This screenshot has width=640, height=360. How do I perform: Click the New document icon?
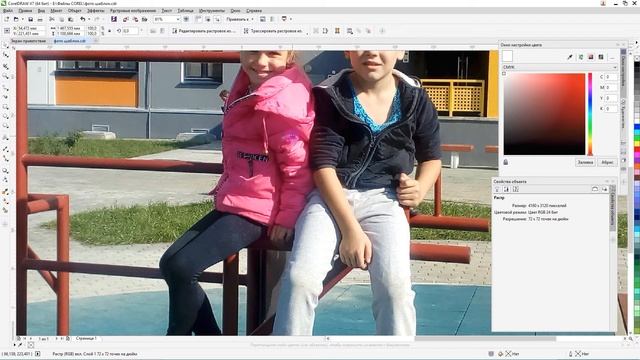tap(7, 19)
